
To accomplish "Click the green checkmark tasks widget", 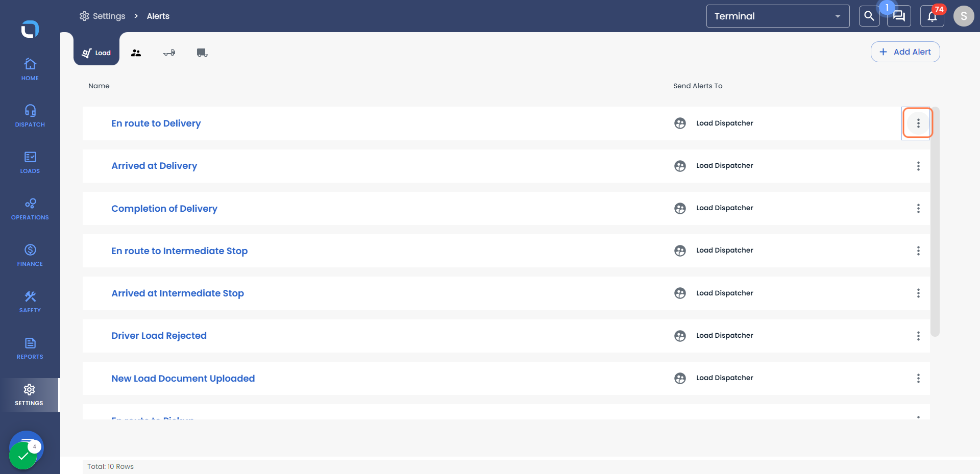I will pyautogui.click(x=23, y=455).
